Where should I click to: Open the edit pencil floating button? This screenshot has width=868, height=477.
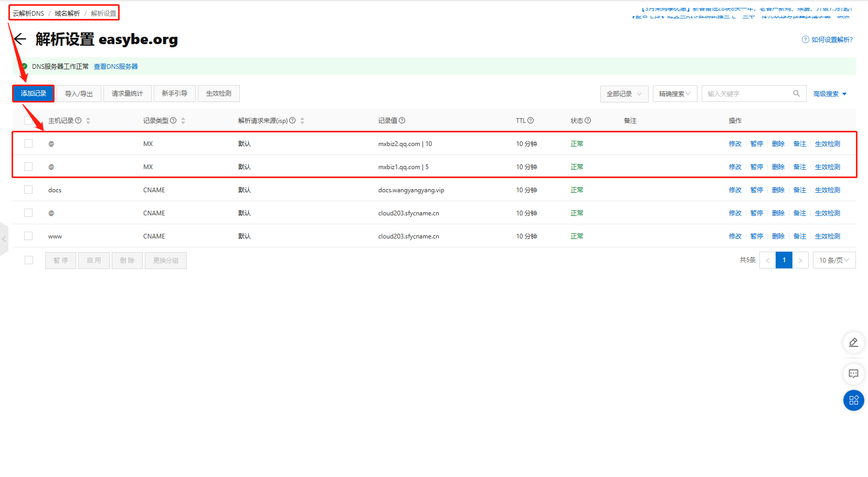coord(853,343)
